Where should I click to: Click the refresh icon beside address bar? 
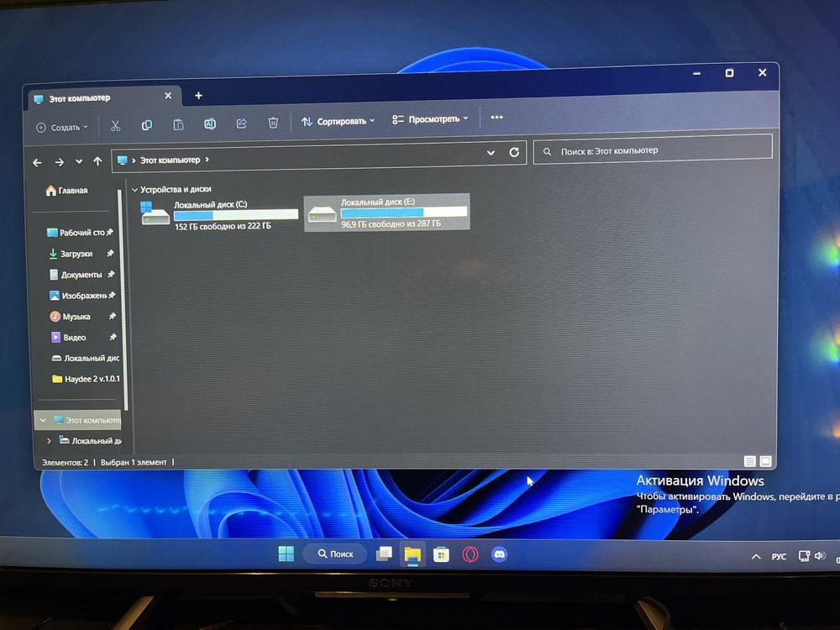pyautogui.click(x=514, y=152)
